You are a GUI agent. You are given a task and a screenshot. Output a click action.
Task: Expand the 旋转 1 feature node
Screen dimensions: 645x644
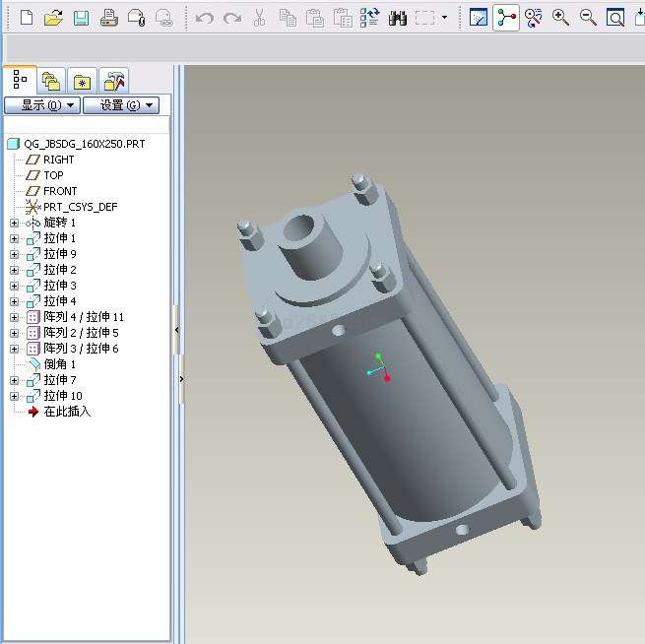pyautogui.click(x=14, y=223)
